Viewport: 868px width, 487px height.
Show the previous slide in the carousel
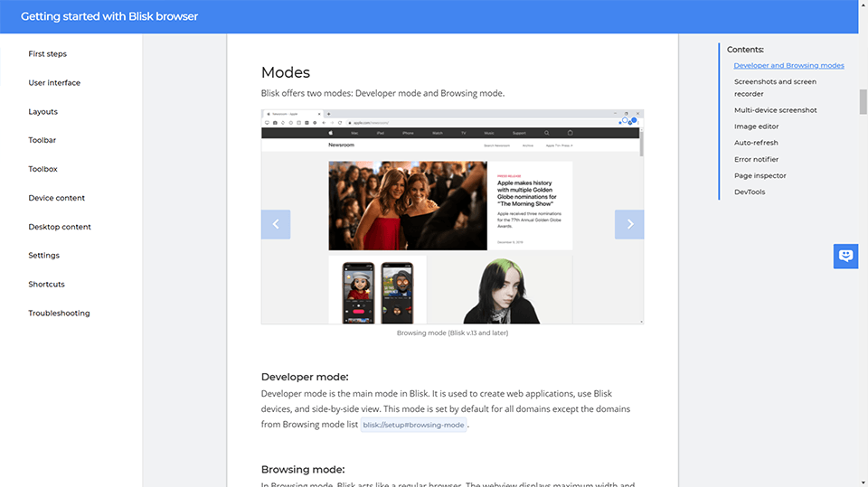[276, 224]
